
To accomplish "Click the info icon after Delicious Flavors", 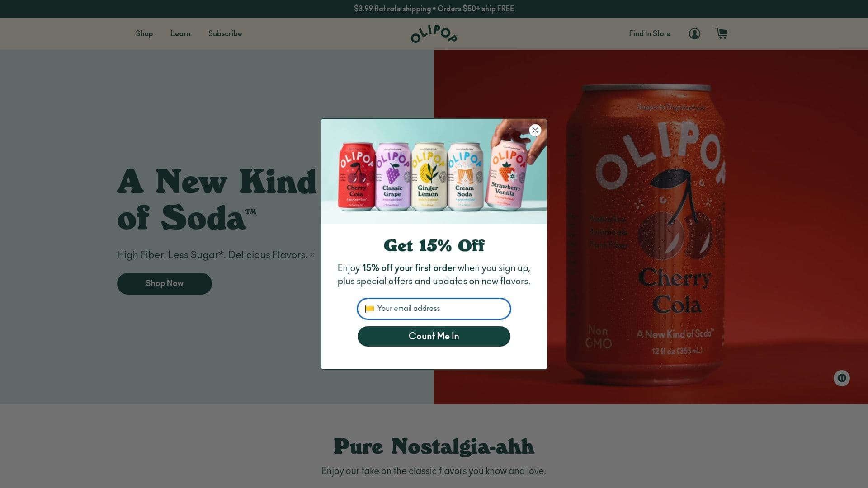I will [x=312, y=255].
